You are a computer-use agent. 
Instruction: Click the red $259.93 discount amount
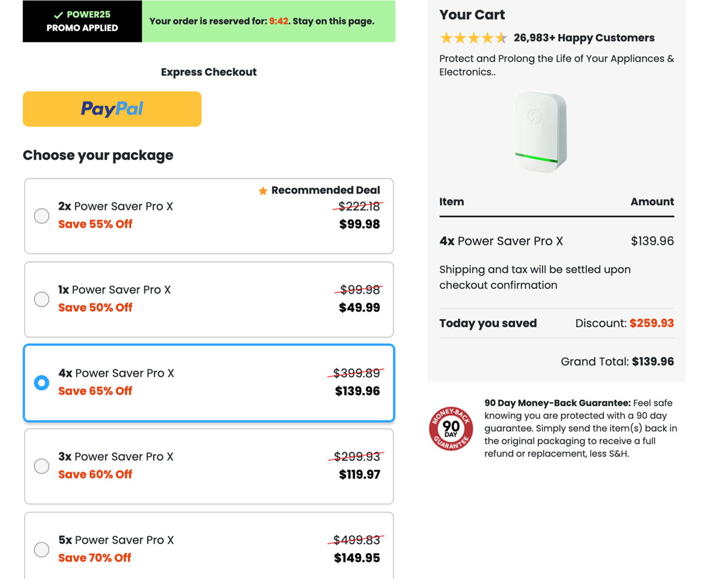[x=651, y=324]
